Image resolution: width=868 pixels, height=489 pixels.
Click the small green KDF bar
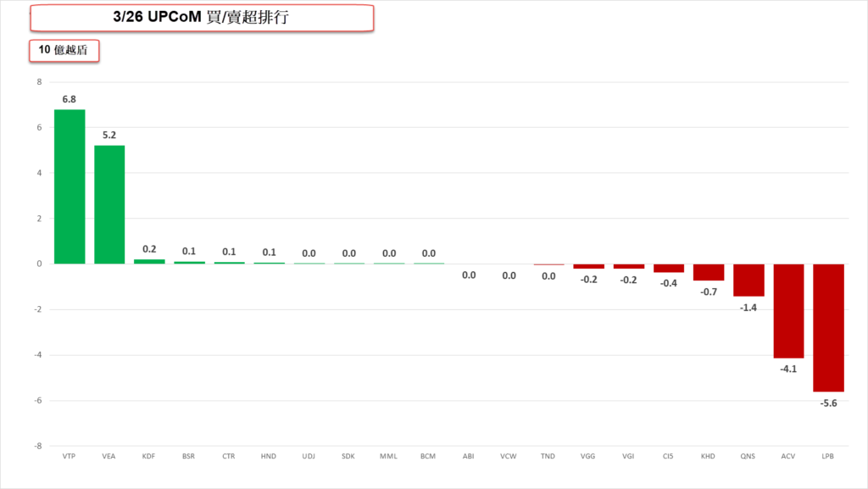click(x=149, y=261)
